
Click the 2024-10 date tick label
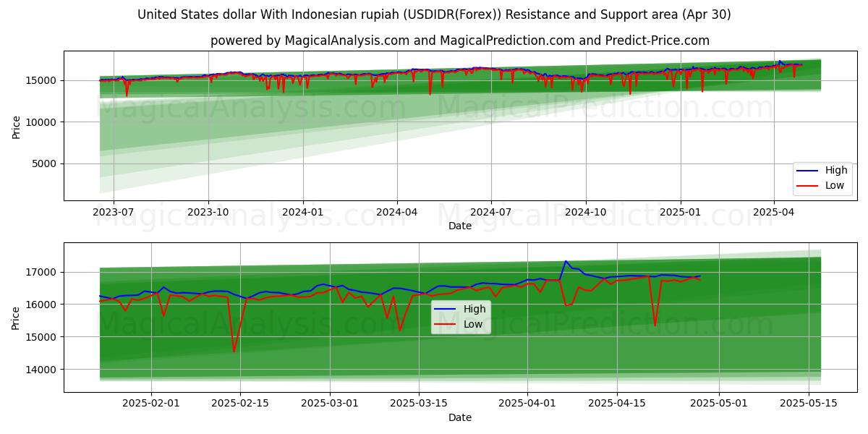(x=585, y=212)
